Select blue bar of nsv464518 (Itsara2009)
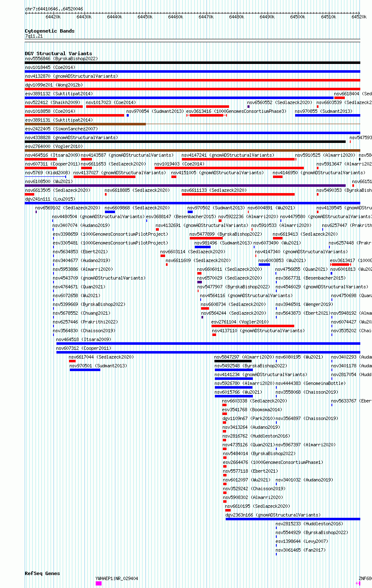372x588 pixels. click(208, 344)
